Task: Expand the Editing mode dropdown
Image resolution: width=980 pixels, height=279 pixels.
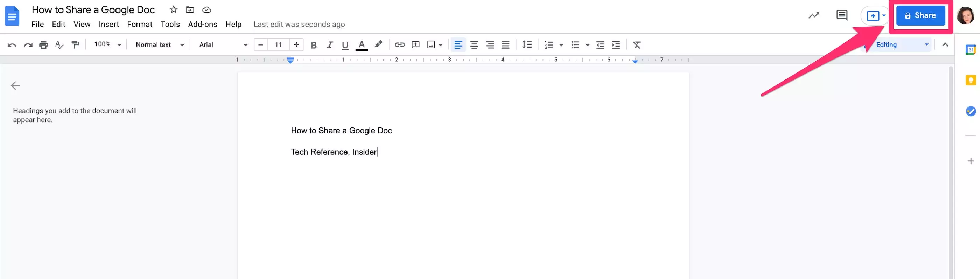Action: (x=902, y=45)
